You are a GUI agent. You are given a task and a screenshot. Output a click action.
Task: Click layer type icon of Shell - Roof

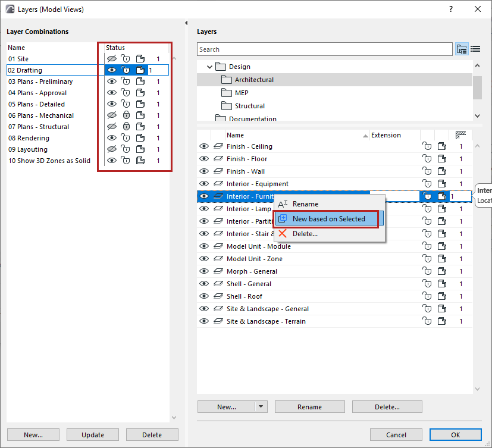click(x=218, y=296)
